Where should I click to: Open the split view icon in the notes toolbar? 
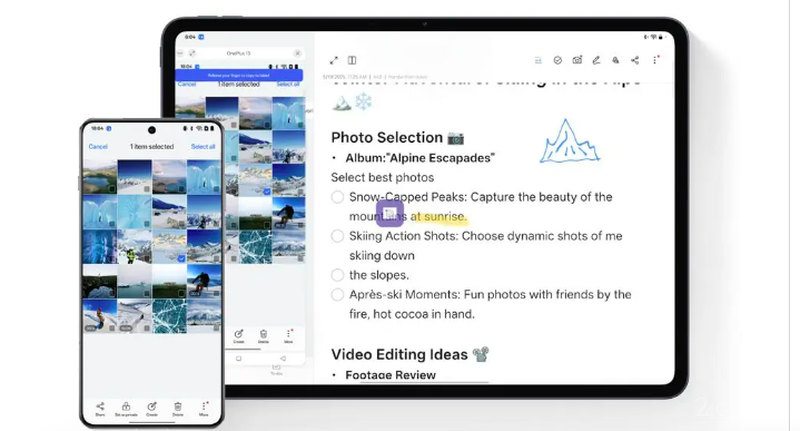pyautogui.click(x=352, y=60)
